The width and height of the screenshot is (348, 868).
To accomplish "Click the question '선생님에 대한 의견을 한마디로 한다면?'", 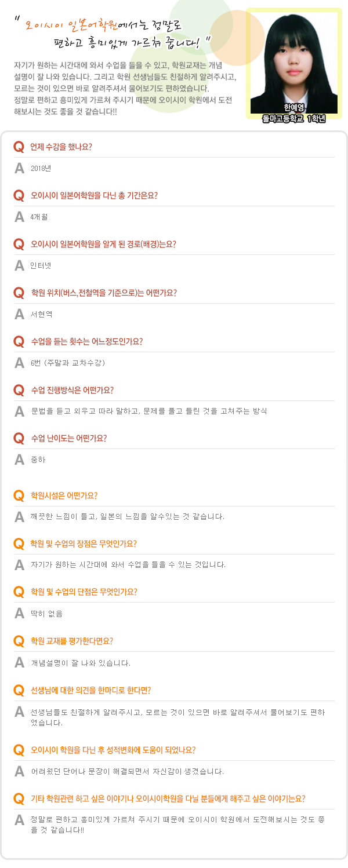I will coord(90,691).
